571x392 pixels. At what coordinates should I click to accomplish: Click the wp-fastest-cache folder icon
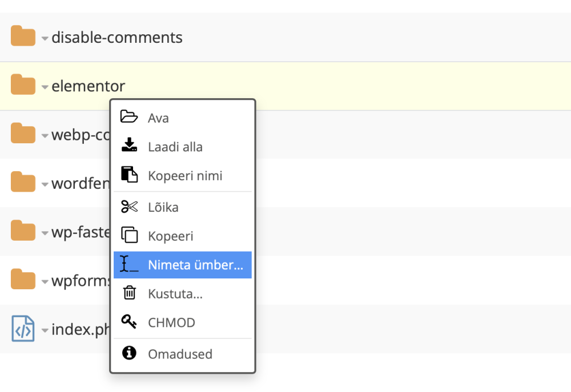(x=23, y=231)
